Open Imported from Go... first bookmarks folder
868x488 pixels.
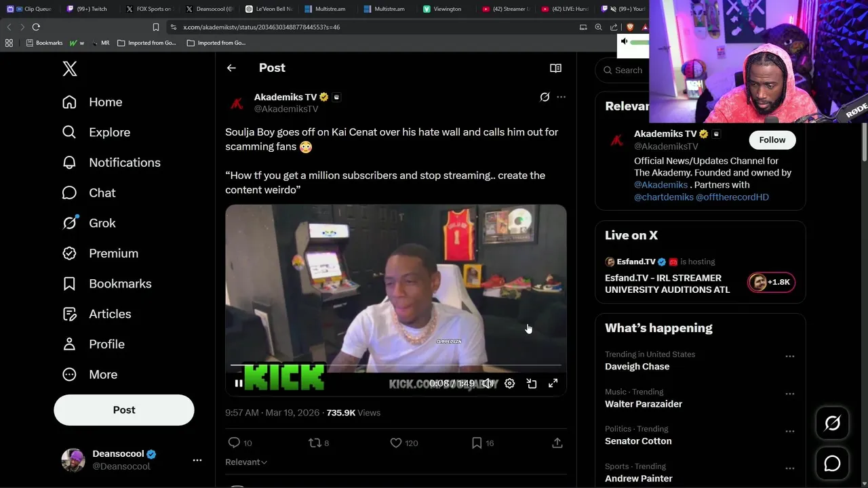click(146, 43)
